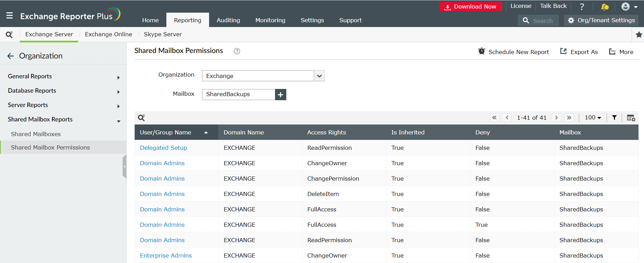Click report help icon beside title

(x=237, y=51)
